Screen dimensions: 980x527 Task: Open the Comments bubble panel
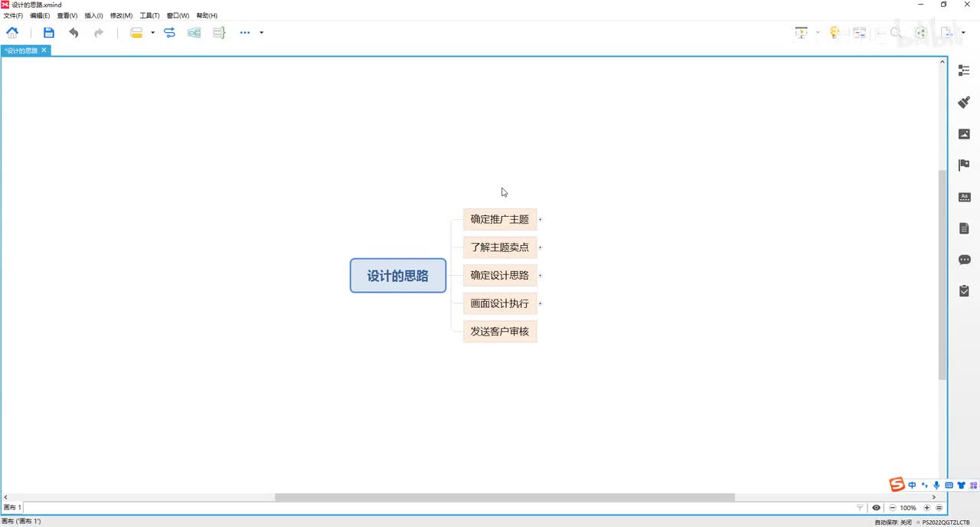coord(964,260)
